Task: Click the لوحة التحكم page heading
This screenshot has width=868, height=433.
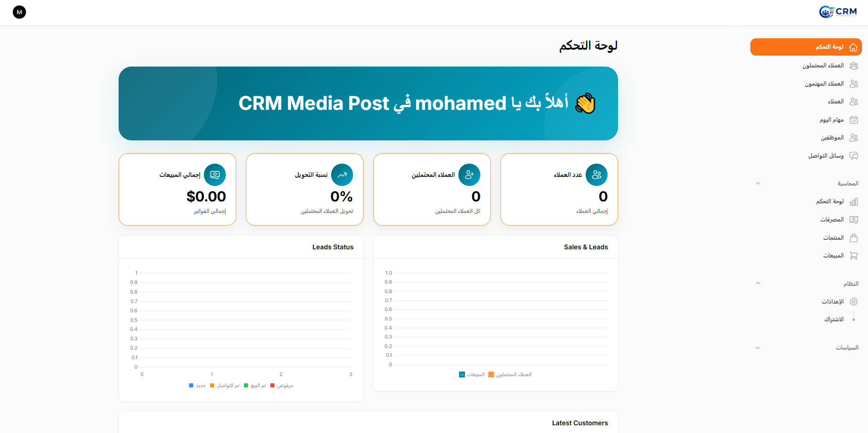Action: [x=588, y=46]
